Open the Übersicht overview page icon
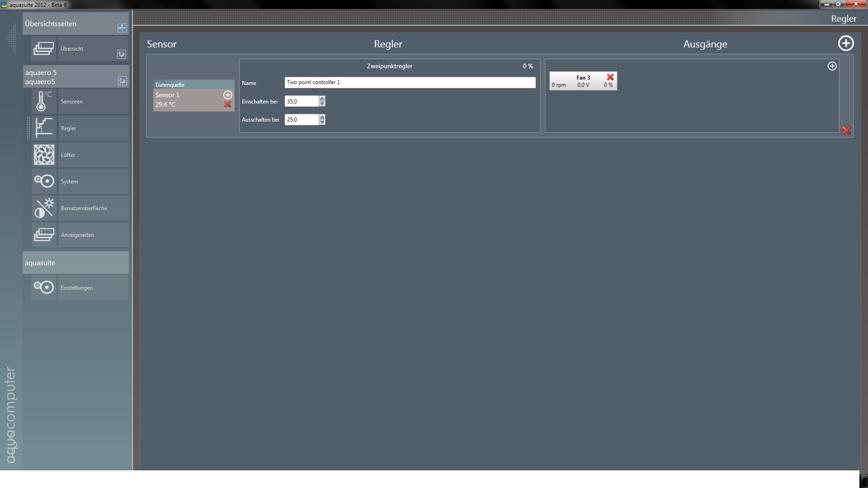This screenshot has width=868, height=488. tap(44, 48)
